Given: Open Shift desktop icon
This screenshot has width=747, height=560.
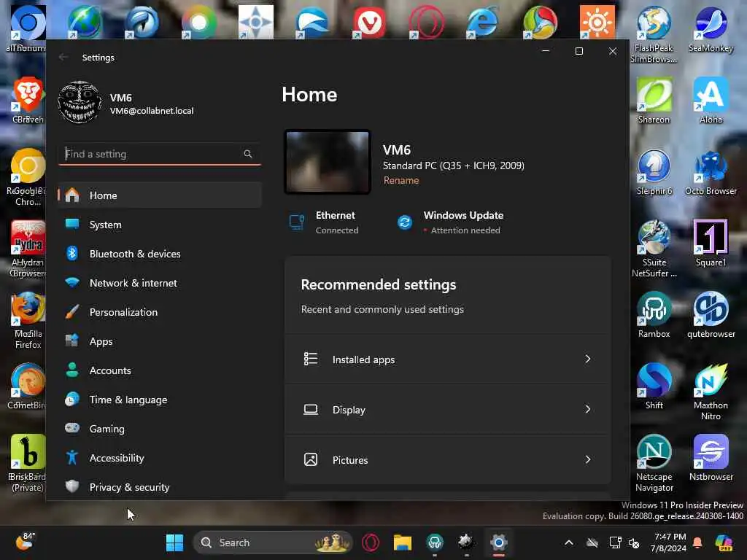Looking at the screenshot, I should coord(654,386).
